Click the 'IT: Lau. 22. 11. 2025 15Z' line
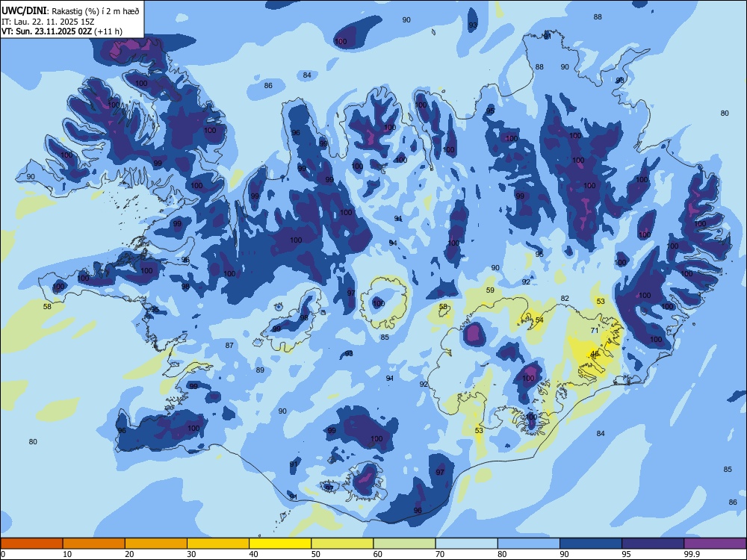 click(48, 22)
